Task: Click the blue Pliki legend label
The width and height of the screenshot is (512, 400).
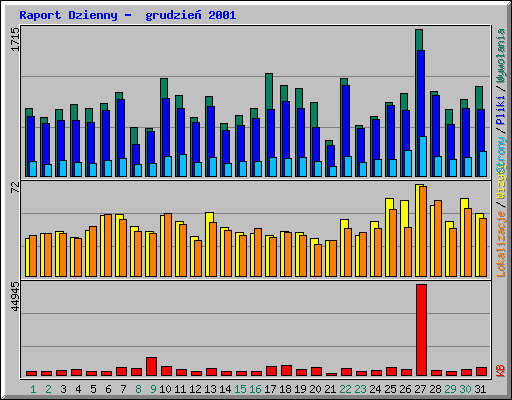Action: [501, 110]
